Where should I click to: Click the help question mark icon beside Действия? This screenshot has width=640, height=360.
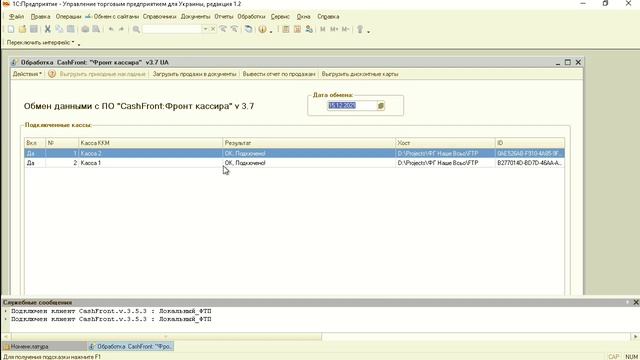(x=52, y=74)
